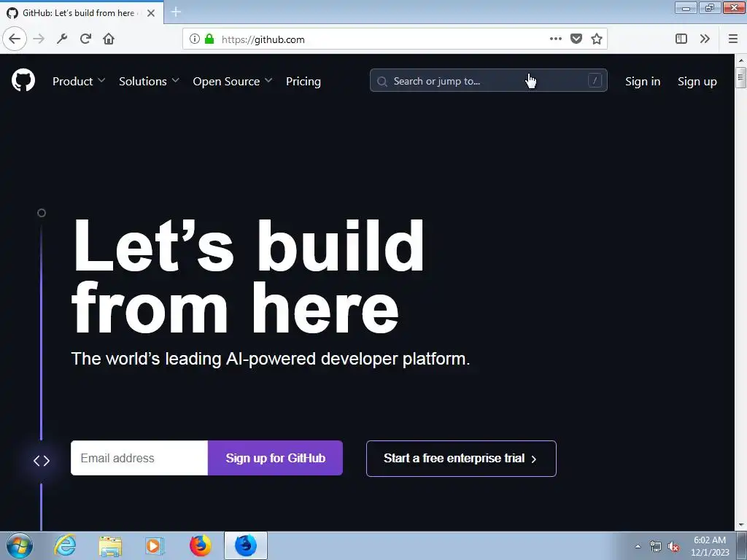Start a free enterprise trial
This screenshot has width=747, height=560.
coord(461,459)
